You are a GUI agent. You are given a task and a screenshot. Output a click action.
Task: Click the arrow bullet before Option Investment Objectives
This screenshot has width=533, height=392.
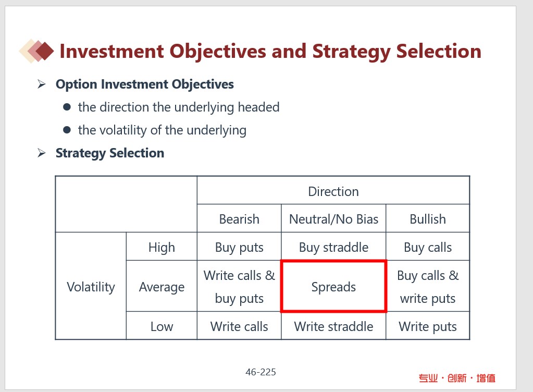(42, 84)
